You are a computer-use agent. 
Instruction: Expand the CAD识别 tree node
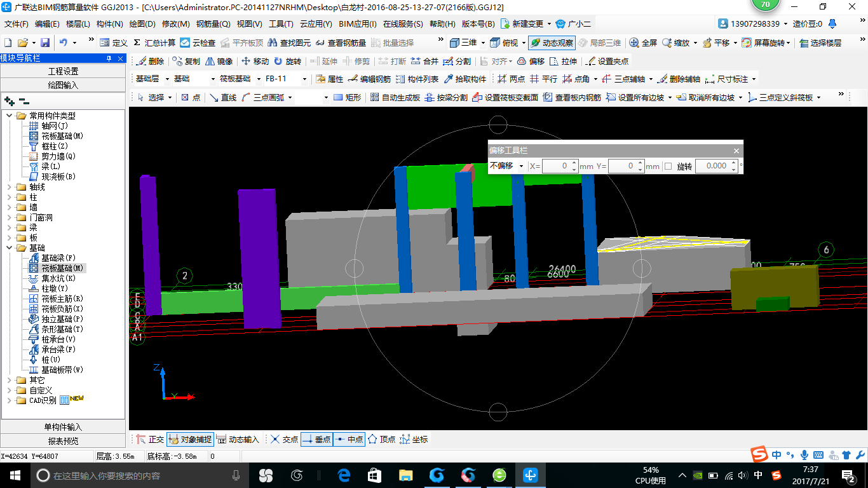(x=10, y=400)
